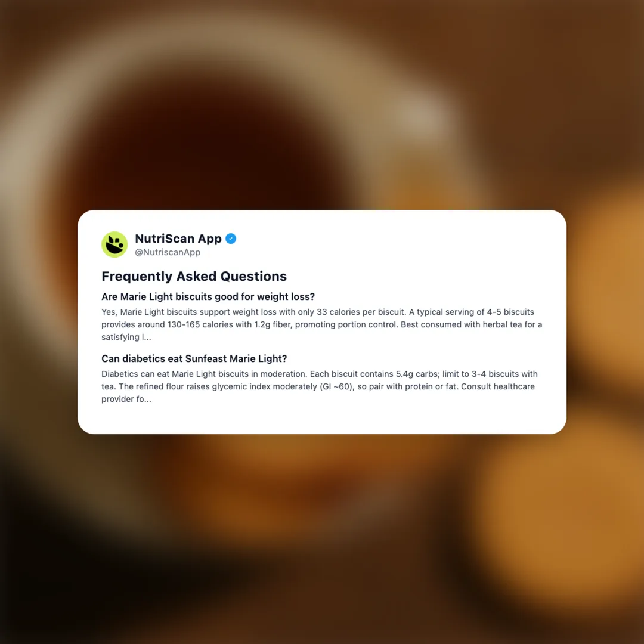Screen dimensions: 644x644
Task: Expand the truncated text ending 'provider fo...'
Action: pyautogui.click(x=126, y=399)
